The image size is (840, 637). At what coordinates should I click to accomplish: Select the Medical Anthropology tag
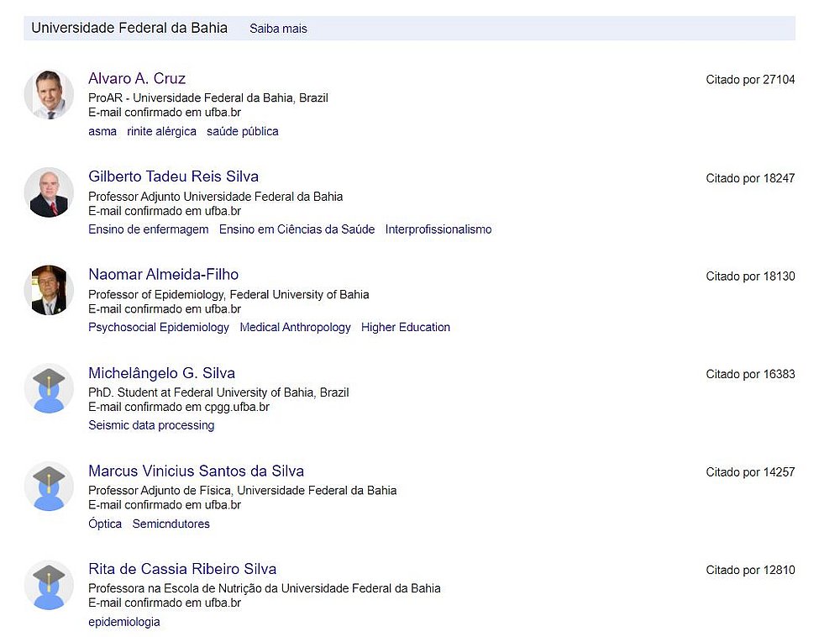click(x=295, y=328)
